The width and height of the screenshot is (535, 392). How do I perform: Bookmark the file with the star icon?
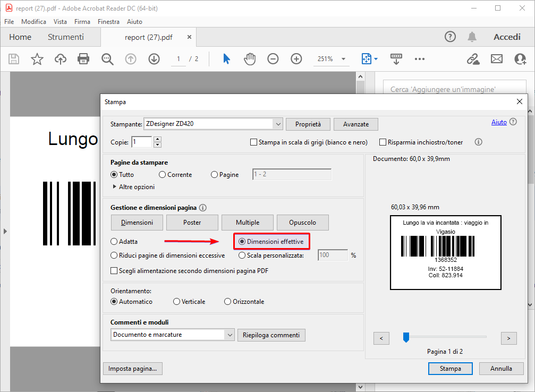point(37,59)
